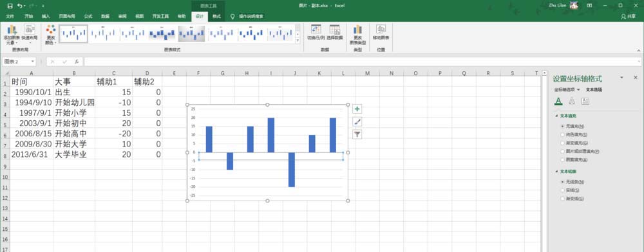The height and width of the screenshot is (252, 644).
Task: Open 添加图表元素 (Add Chart Element) icon
Action: [x=12, y=30]
